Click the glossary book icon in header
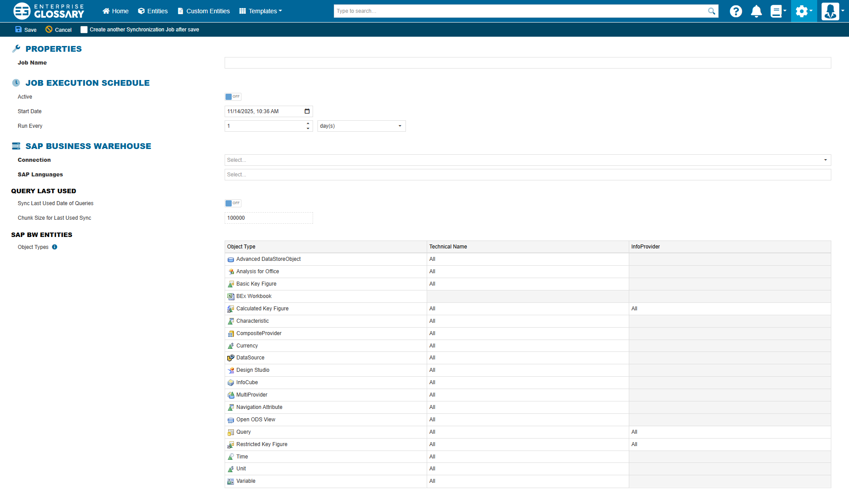The width and height of the screenshot is (849, 504). click(776, 11)
